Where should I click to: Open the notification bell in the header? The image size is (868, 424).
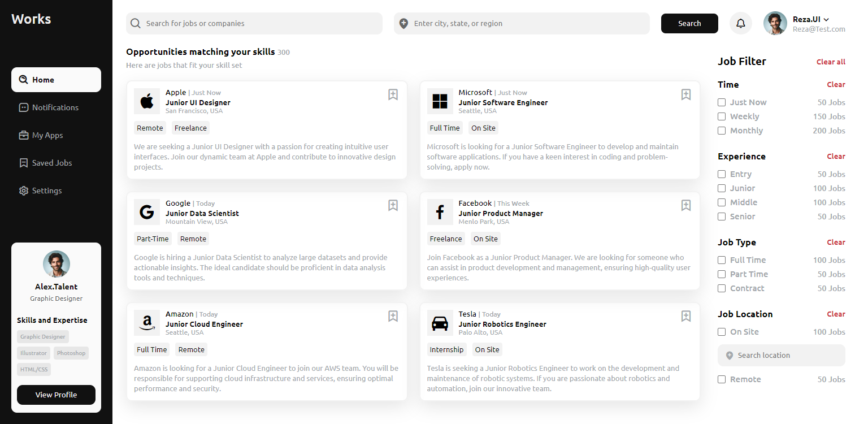[740, 23]
